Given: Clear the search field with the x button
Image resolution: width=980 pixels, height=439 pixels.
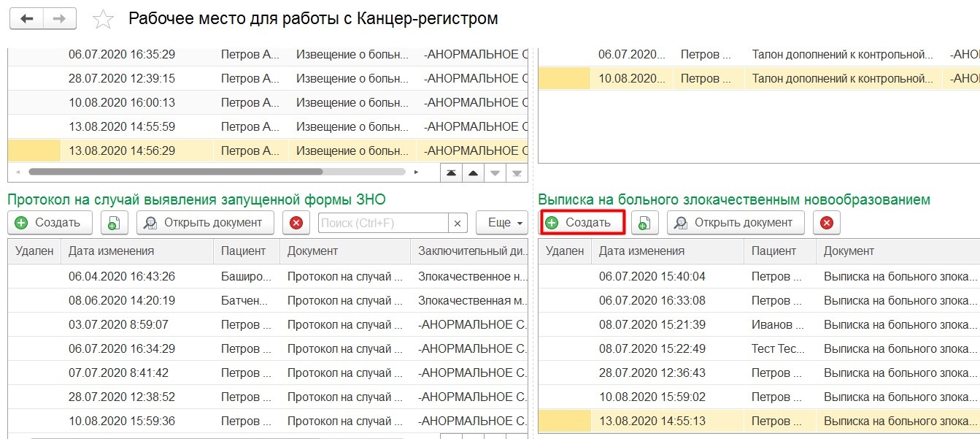Looking at the screenshot, I should tap(458, 223).
